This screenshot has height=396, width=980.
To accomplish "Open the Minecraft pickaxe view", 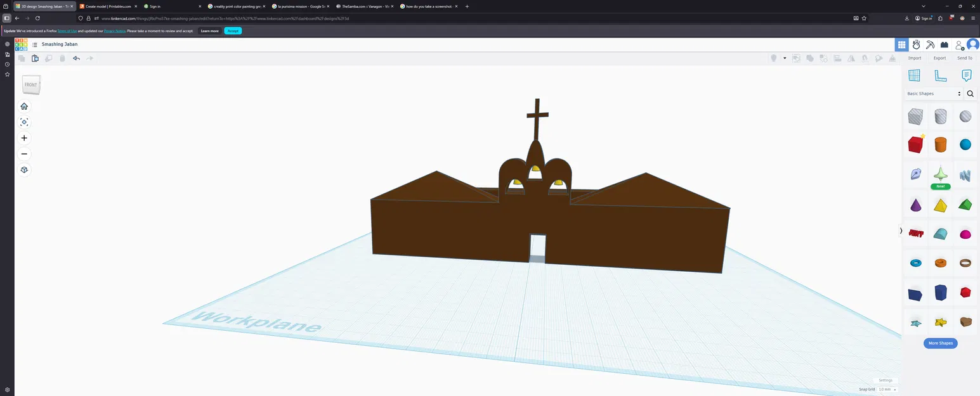I will pos(930,45).
